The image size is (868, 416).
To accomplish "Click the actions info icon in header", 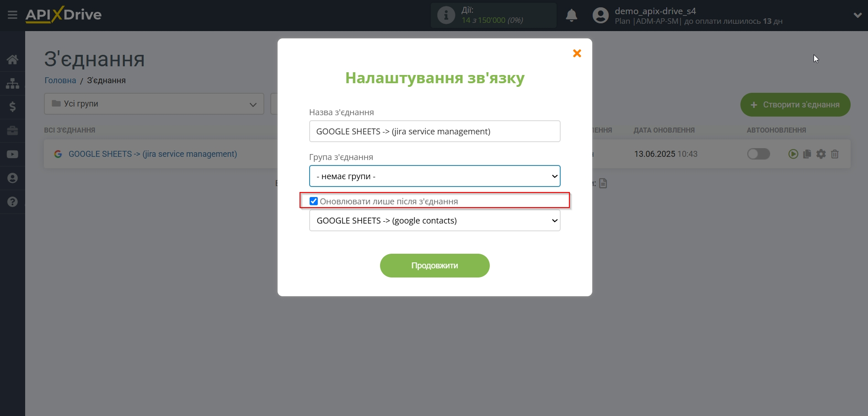I will coord(446,16).
